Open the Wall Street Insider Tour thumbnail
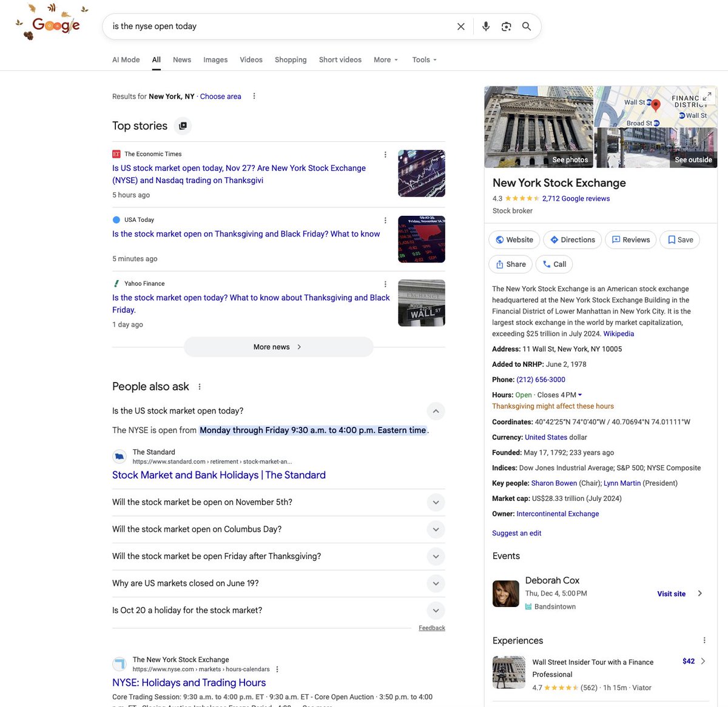This screenshot has height=707, width=728. (x=509, y=672)
